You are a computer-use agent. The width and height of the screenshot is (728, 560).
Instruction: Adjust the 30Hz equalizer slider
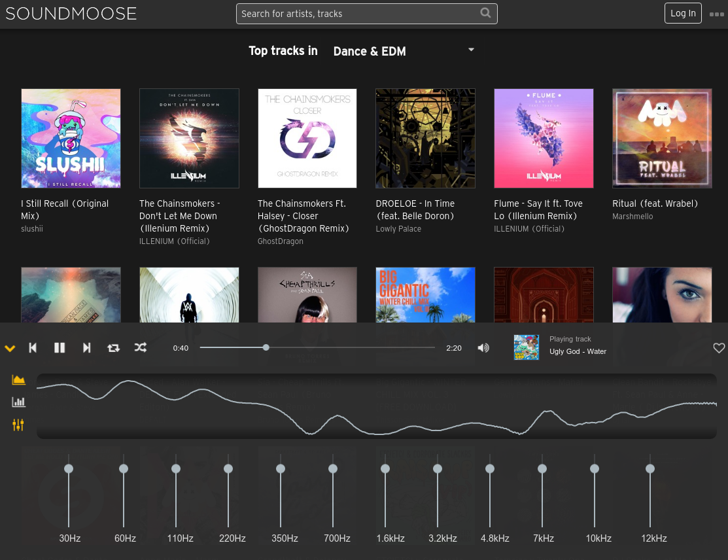click(x=69, y=469)
